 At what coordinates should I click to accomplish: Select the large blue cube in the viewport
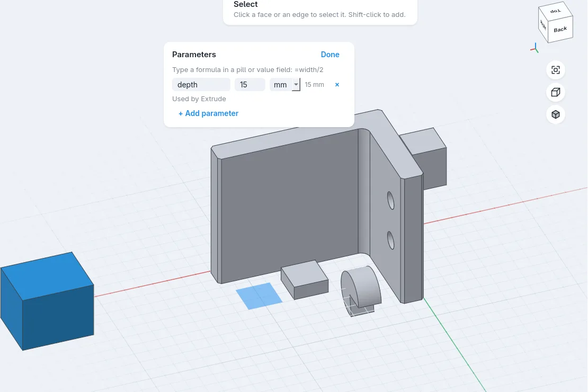tap(47, 301)
